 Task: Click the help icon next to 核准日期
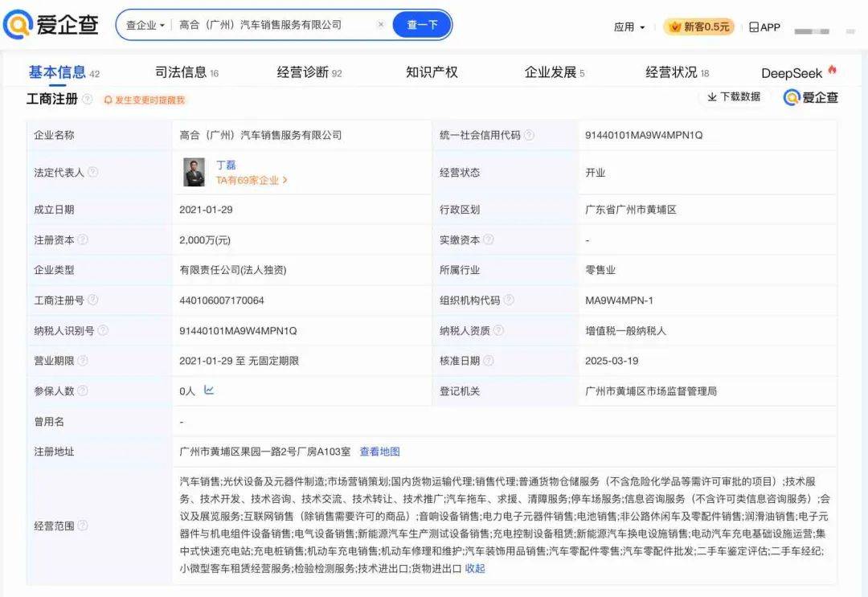click(489, 361)
